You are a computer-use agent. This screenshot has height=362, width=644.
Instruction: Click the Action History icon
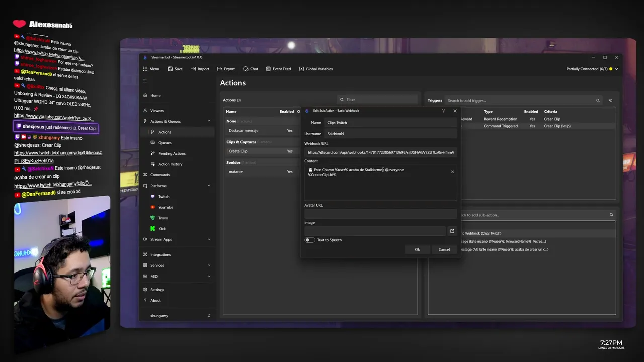click(x=153, y=164)
